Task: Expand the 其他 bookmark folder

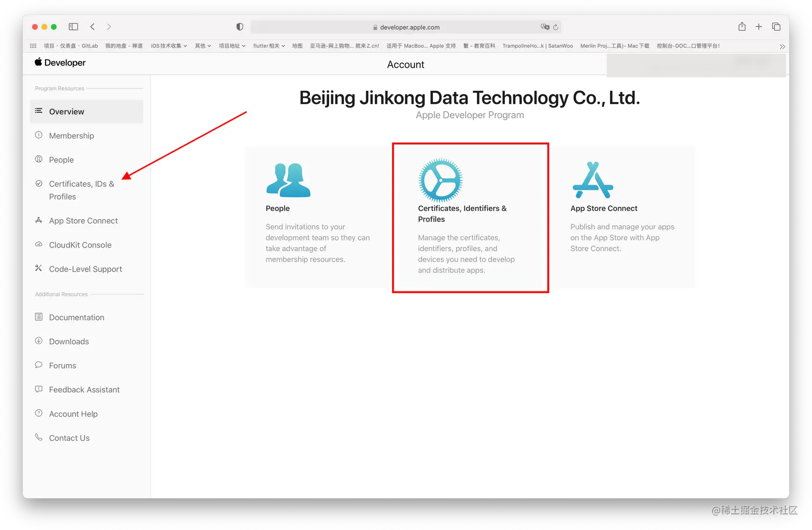Action: tap(203, 46)
